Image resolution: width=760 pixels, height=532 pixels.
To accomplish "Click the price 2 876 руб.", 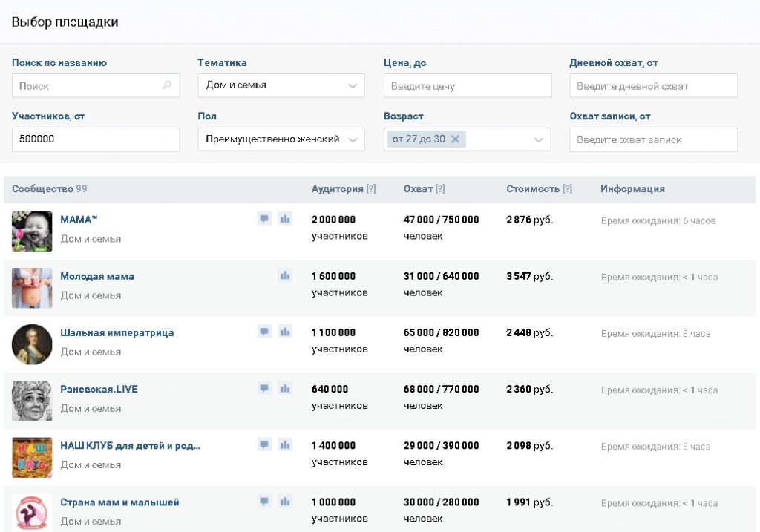I will coord(529,220).
